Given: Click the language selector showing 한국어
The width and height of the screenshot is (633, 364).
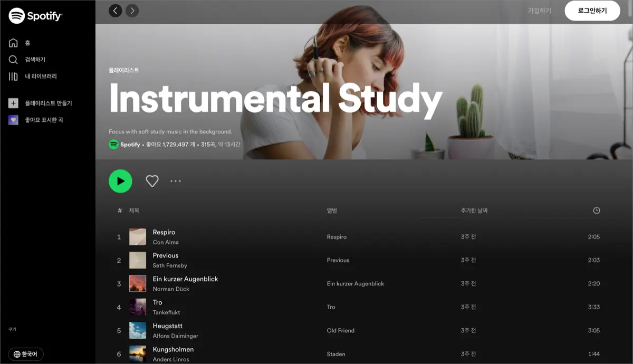Looking at the screenshot, I should click(25, 355).
